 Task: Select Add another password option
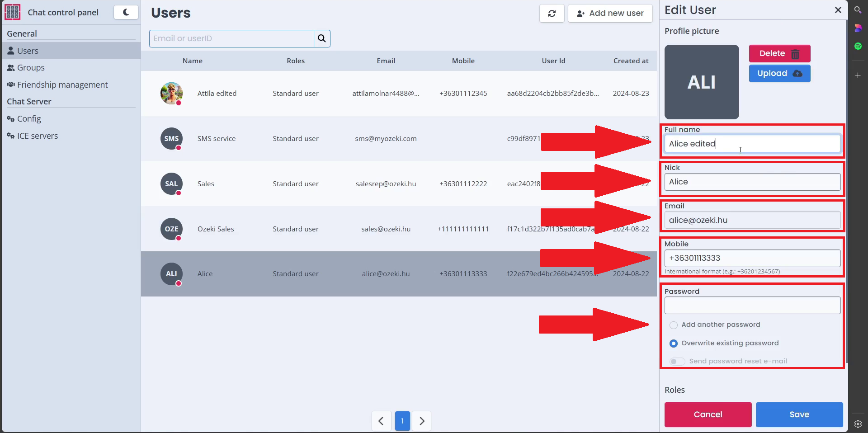click(x=674, y=325)
